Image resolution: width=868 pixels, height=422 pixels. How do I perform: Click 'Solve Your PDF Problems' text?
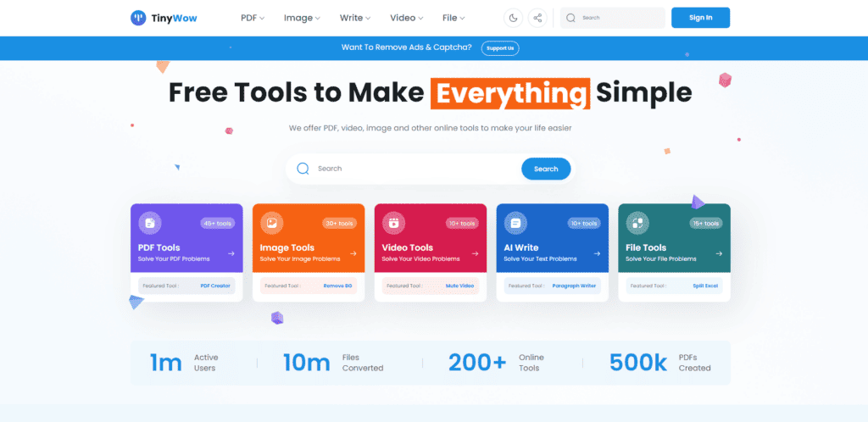pyautogui.click(x=173, y=258)
